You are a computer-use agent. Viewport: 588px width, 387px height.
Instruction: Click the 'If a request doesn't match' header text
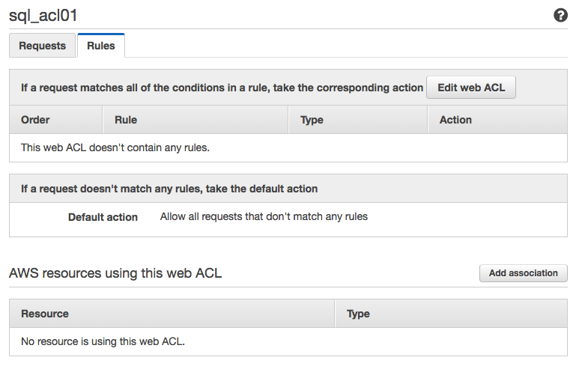(169, 189)
